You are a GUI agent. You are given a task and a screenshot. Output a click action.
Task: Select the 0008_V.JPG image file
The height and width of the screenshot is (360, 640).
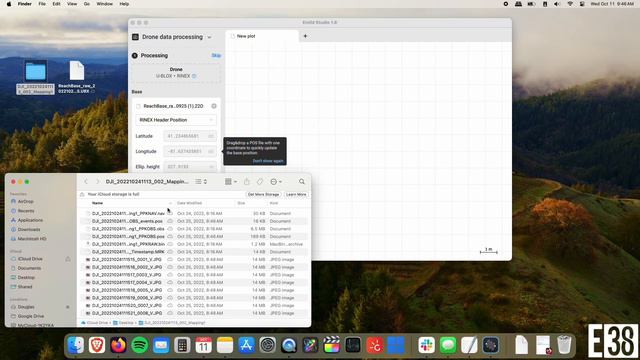point(194,313)
